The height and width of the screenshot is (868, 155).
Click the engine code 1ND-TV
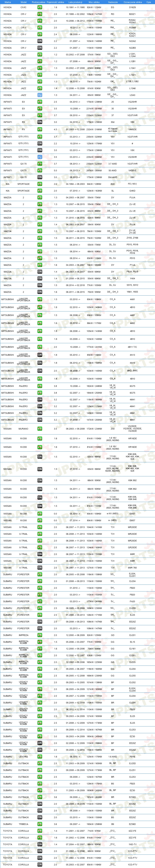pyautogui.click(x=132, y=844)
